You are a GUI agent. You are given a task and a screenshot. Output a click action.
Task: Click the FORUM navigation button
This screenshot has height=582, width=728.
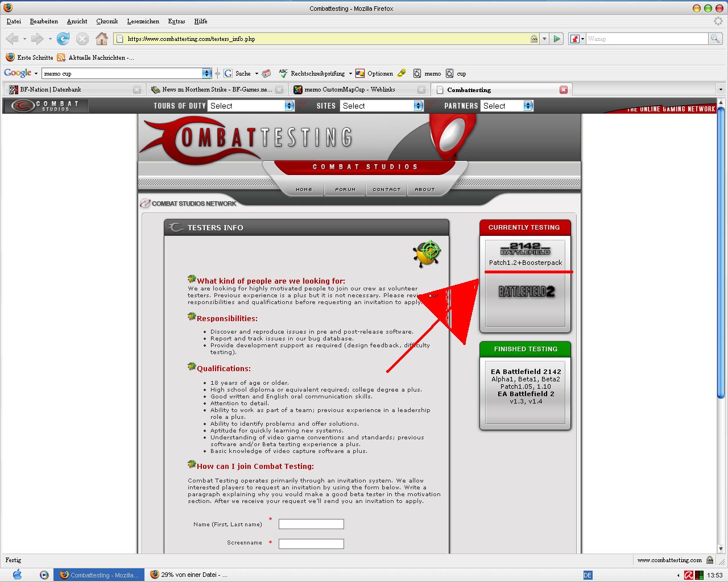click(345, 189)
